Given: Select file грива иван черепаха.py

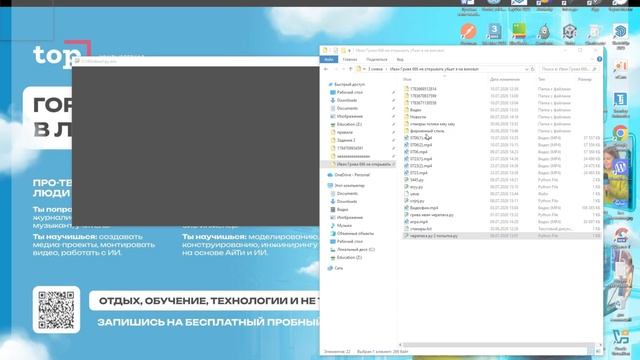Looking at the screenshot, I should tap(431, 215).
